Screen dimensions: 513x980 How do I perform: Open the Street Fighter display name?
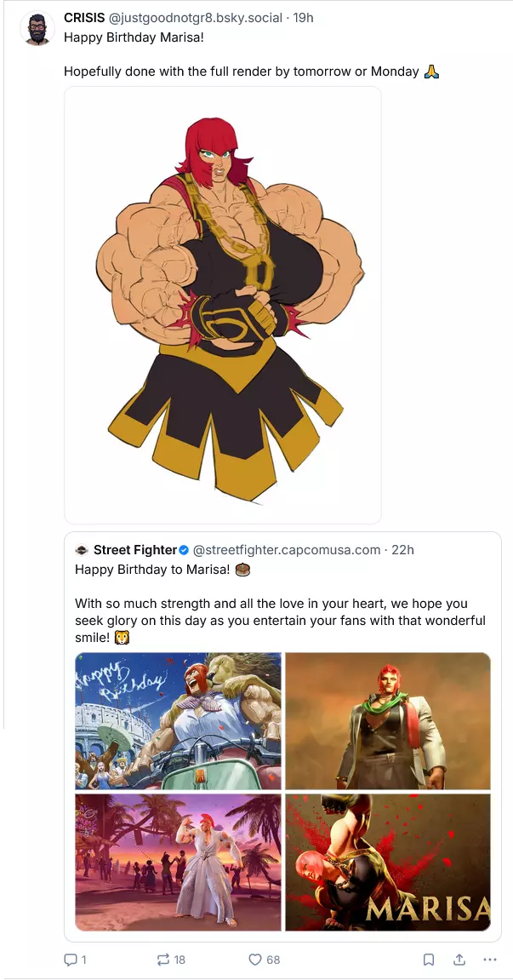click(x=135, y=550)
